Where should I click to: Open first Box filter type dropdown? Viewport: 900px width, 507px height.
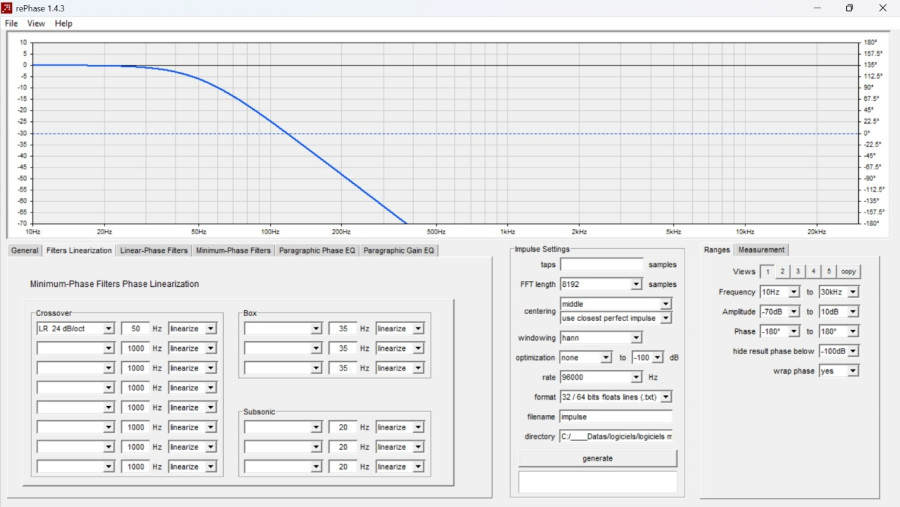pos(283,328)
